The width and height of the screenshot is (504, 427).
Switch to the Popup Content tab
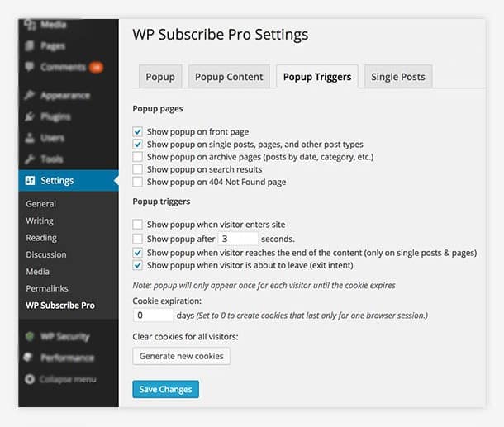[229, 77]
